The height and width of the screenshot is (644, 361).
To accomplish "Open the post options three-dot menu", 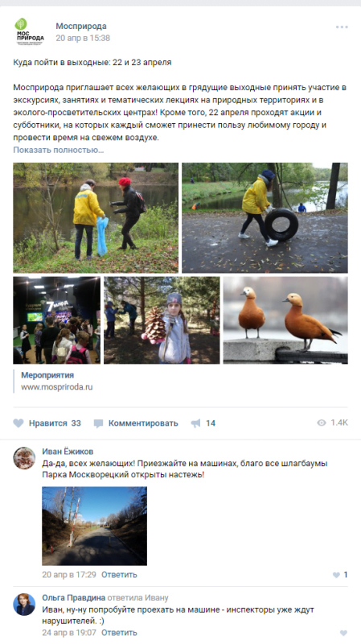I will (x=342, y=27).
